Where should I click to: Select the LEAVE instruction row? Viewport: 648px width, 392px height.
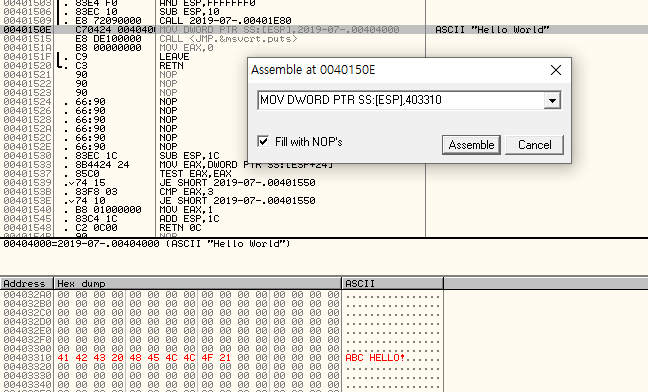point(174,57)
